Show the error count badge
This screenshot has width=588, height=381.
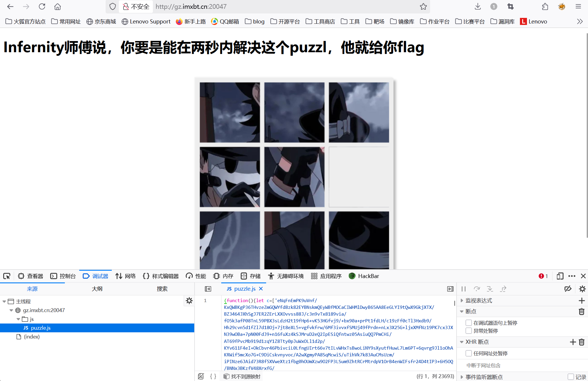pyautogui.click(x=543, y=276)
